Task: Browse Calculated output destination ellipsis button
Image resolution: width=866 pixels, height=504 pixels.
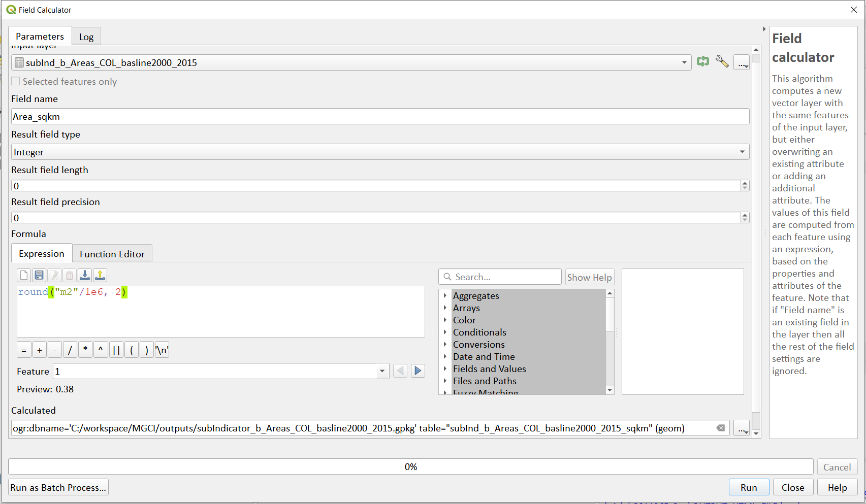Action: point(742,428)
